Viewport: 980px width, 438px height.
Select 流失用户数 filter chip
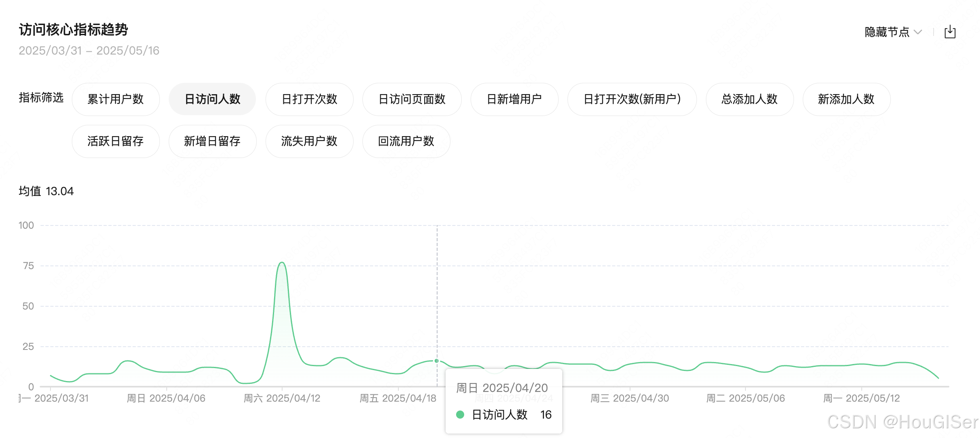309,141
